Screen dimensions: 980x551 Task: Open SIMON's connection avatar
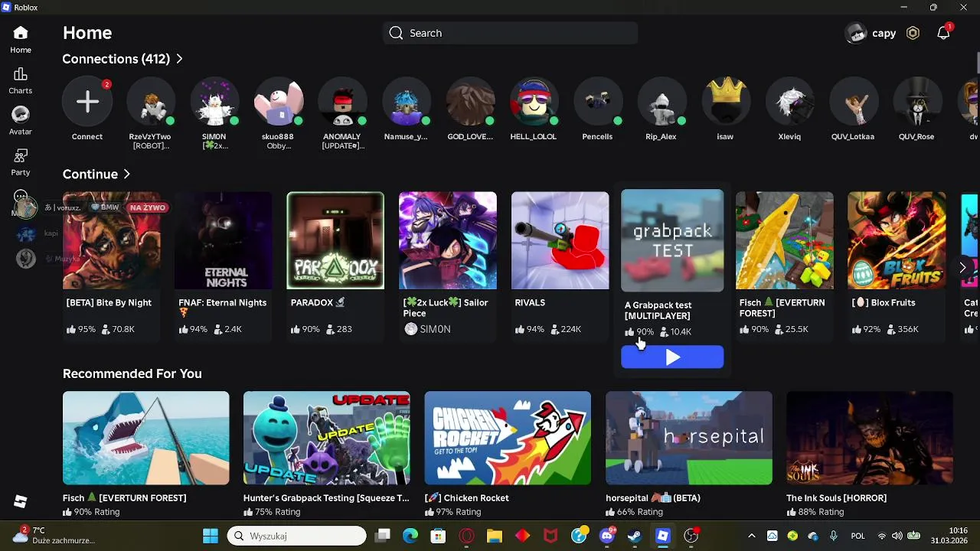[x=214, y=102]
